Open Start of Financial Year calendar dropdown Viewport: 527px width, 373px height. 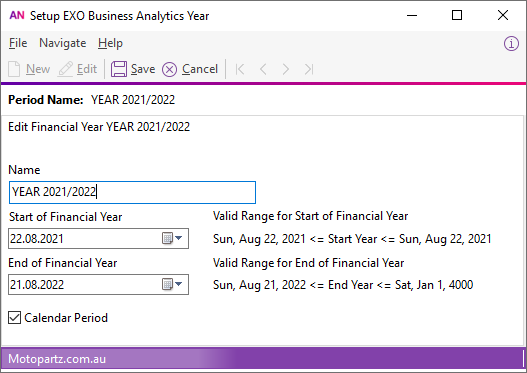(172, 239)
